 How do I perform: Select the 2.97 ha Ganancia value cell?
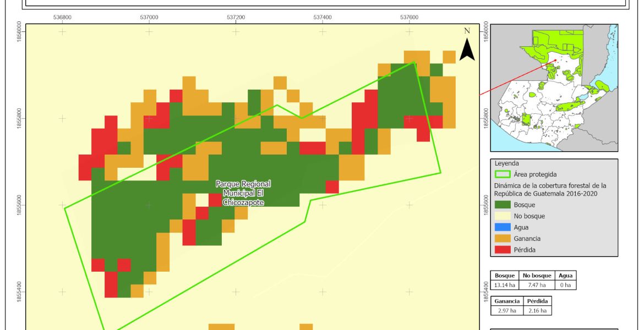(x=506, y=311)
